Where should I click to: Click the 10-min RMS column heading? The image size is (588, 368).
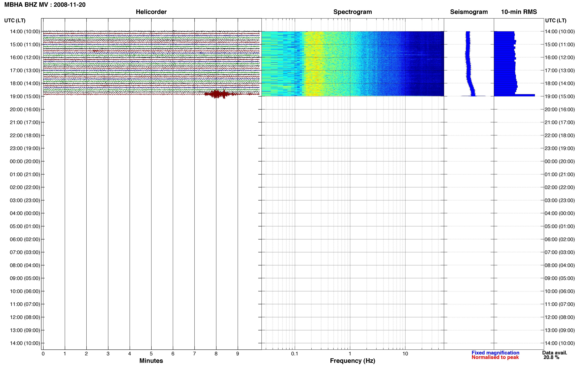point(519,12)
